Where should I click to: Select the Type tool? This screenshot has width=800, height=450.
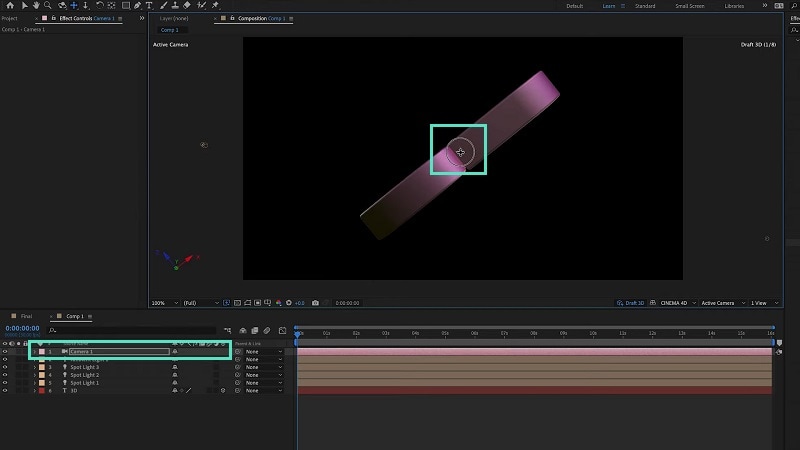pyautogui.click(x=149, y=6)
